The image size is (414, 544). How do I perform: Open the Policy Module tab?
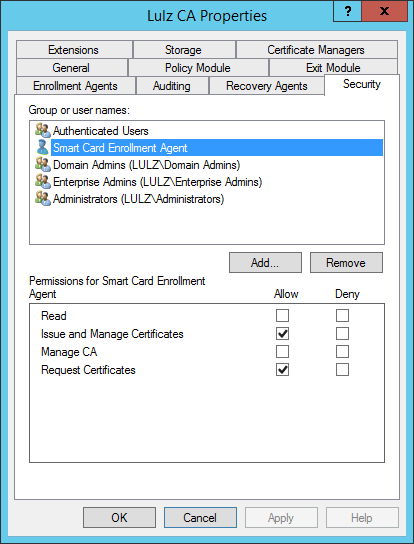[198, 68]
